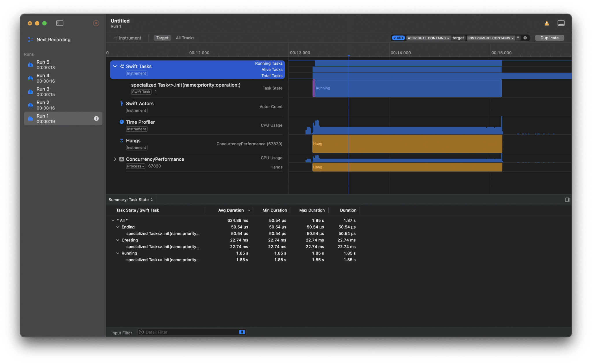This screenshot has width=592, height=364.
Task: Open the ATTRIBUTE CONTAINS dropdown
Action: coord(428,38)
